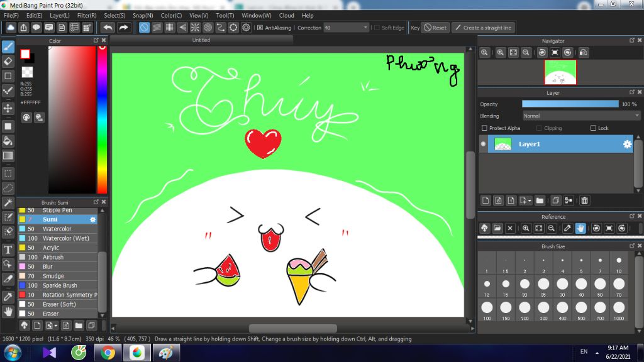The height and width of the screenshot is (362, 644).
Task: Click the Undo arrow in toolbar
Action: click(108, 28)
